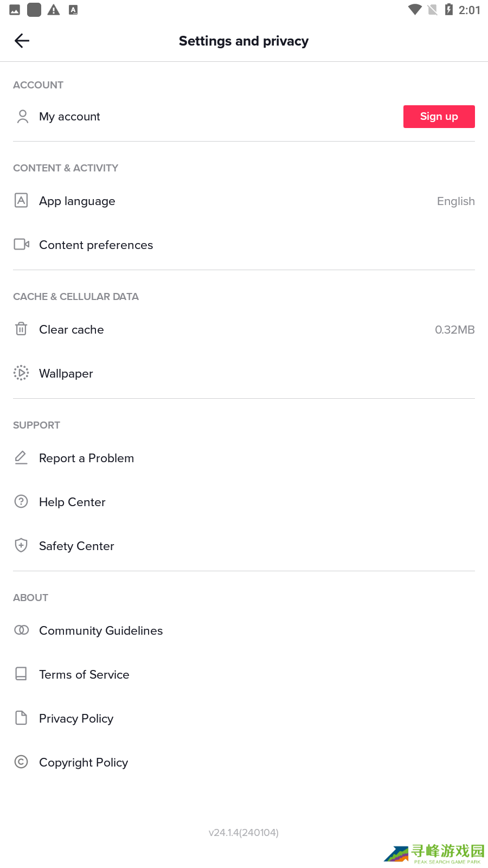Click the Copyright Policy icon
The image size is (488, 868).
(21, 762)
